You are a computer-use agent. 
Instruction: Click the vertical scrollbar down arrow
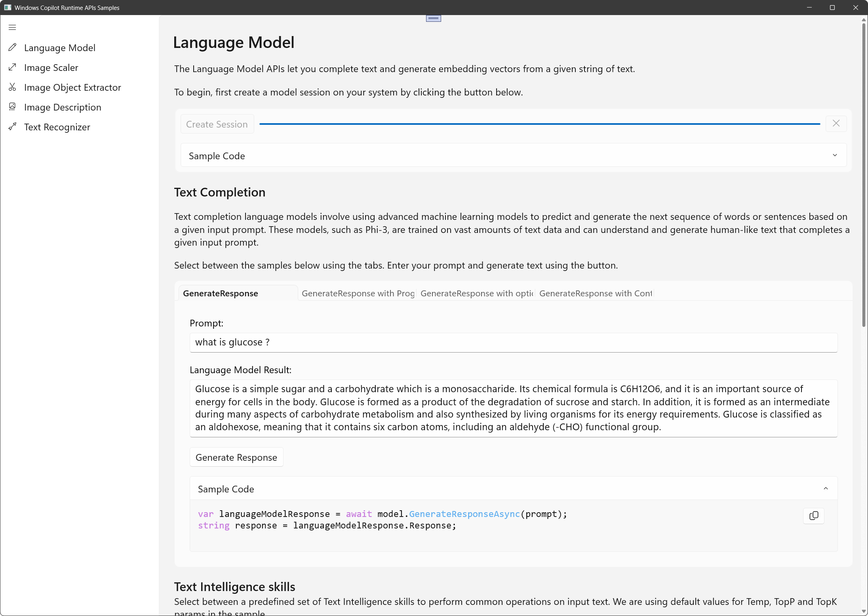(x=864, y=612)
